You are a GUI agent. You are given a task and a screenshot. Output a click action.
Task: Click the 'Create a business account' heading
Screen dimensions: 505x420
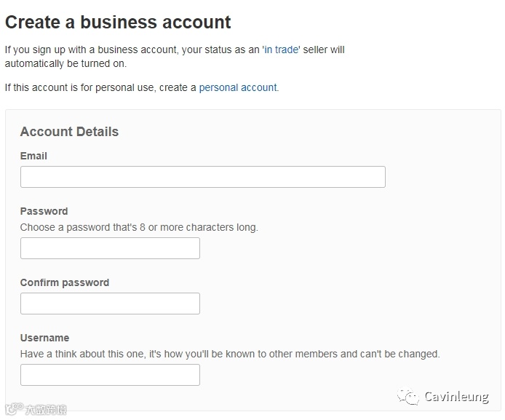coord(118,22)
